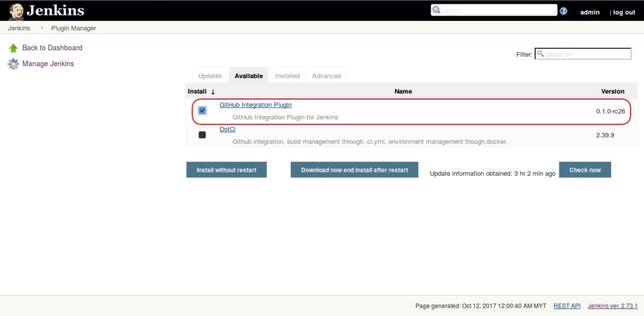Image resolution: width=644 pixels, height=316 pixels.
Task: Open Back to Dashboard link
Action: click(x=52, y=48)
